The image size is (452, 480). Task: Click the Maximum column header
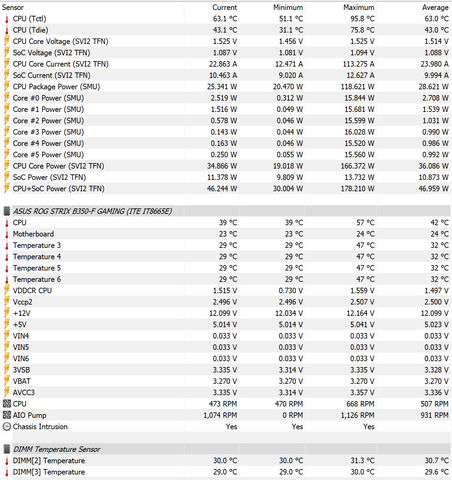click(x=359, y=7)
